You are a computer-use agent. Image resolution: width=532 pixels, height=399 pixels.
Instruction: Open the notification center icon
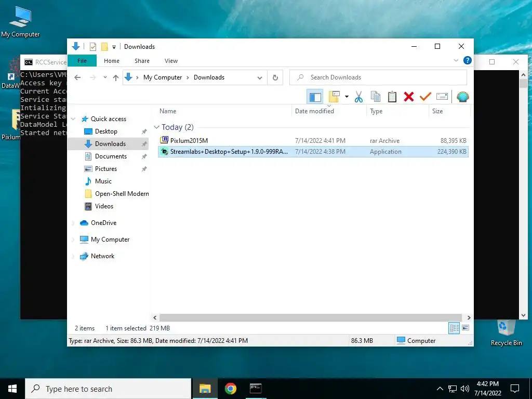(515, 389)
